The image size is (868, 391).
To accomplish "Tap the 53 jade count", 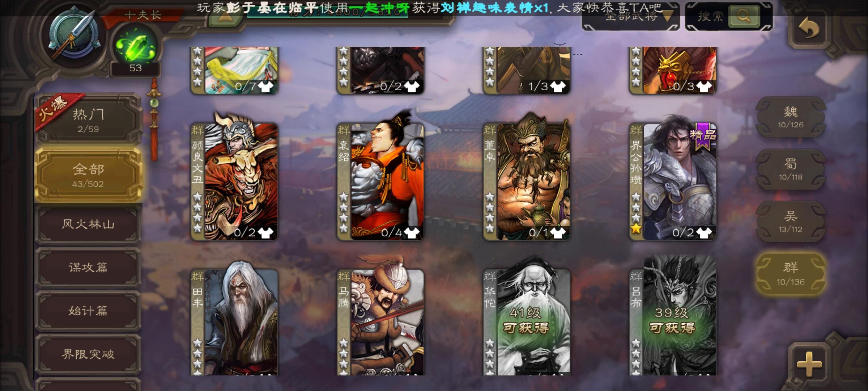I will 136,68.
